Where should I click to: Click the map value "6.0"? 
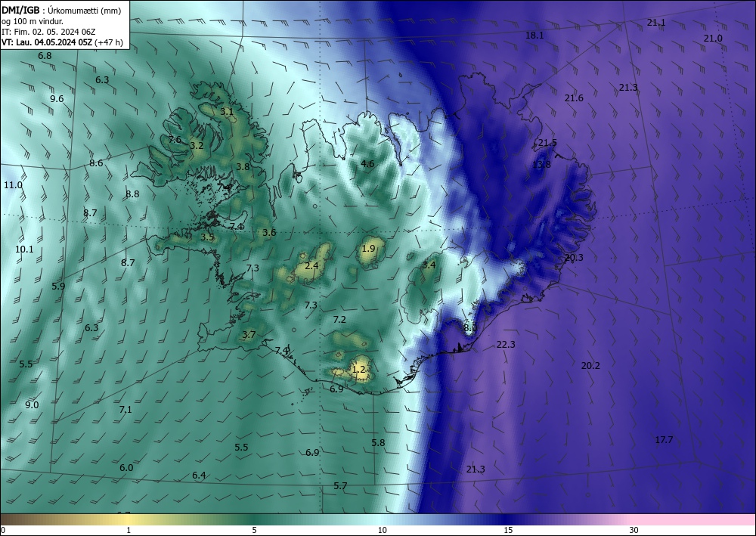point(126,467)
